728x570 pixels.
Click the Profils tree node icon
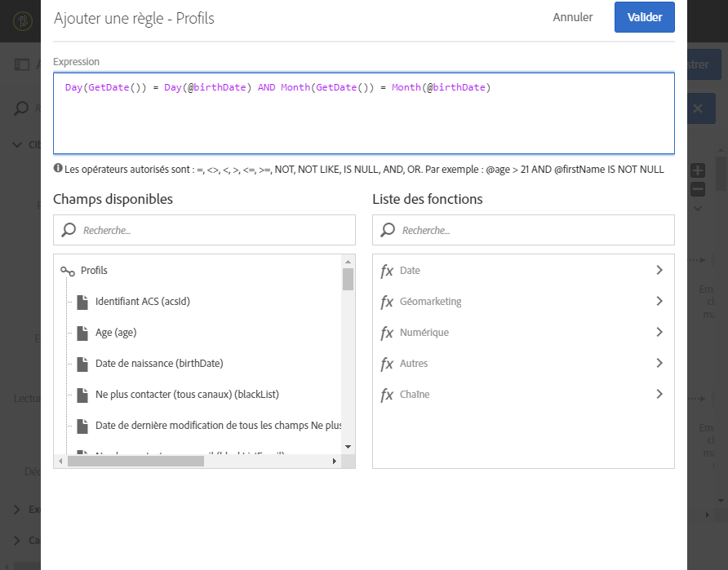point(68,271)
